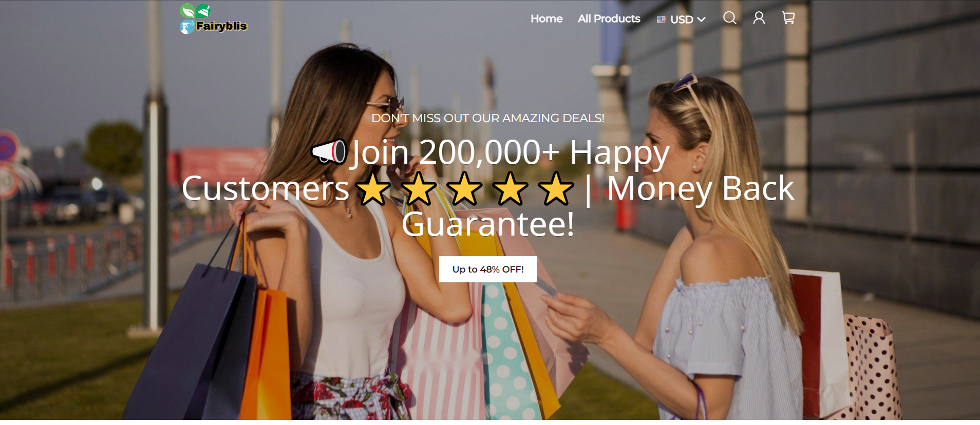980x425 pixels.
Task: Click the Guarantee! headline word
Action: tap(488, 224)
